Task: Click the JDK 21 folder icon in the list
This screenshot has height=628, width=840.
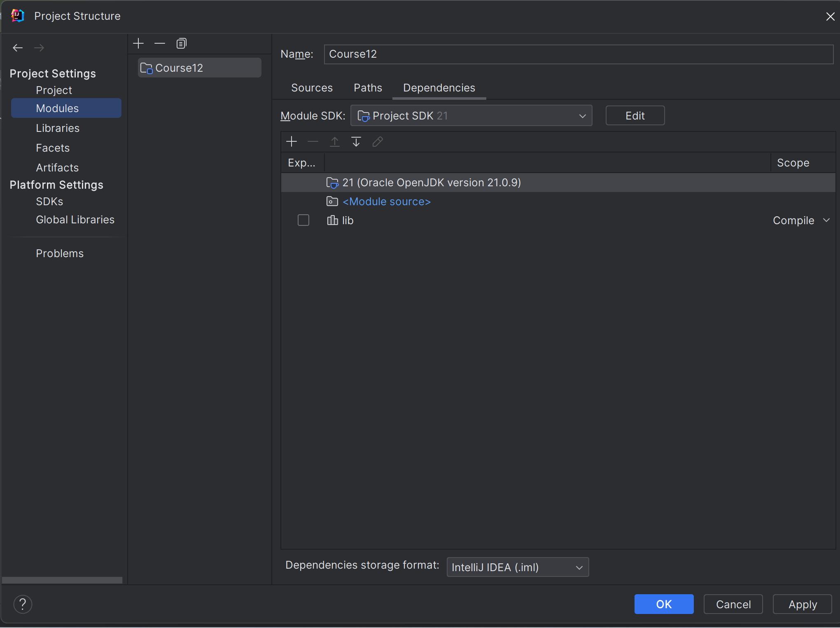Action: [332, 183]
